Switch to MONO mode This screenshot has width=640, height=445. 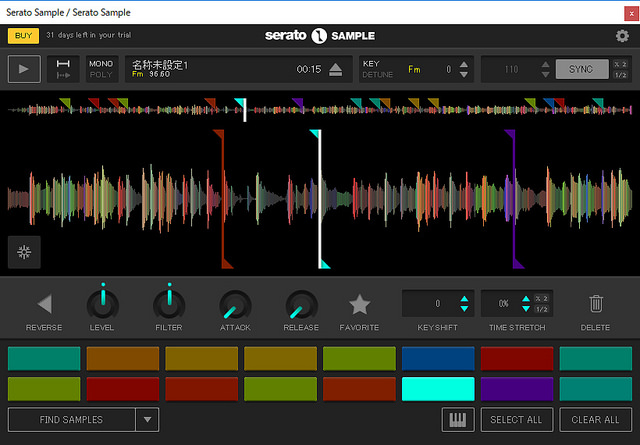click(101, 64)
